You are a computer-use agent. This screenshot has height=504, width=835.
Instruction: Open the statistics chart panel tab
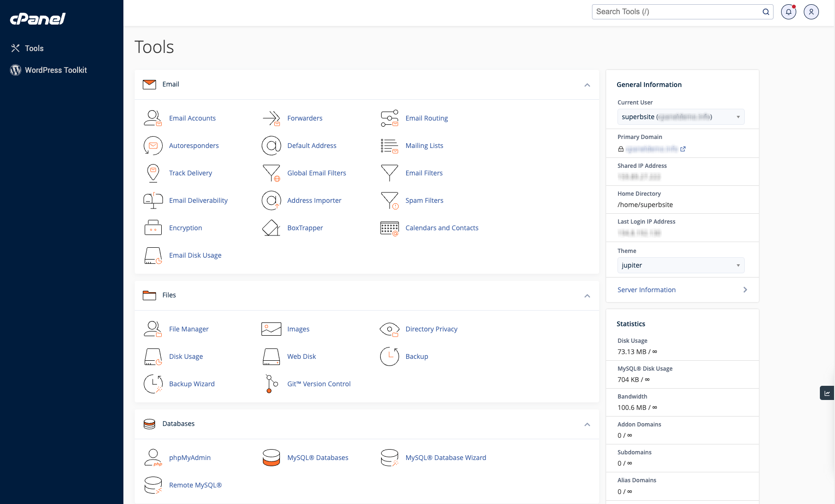[x=827, y=393]
